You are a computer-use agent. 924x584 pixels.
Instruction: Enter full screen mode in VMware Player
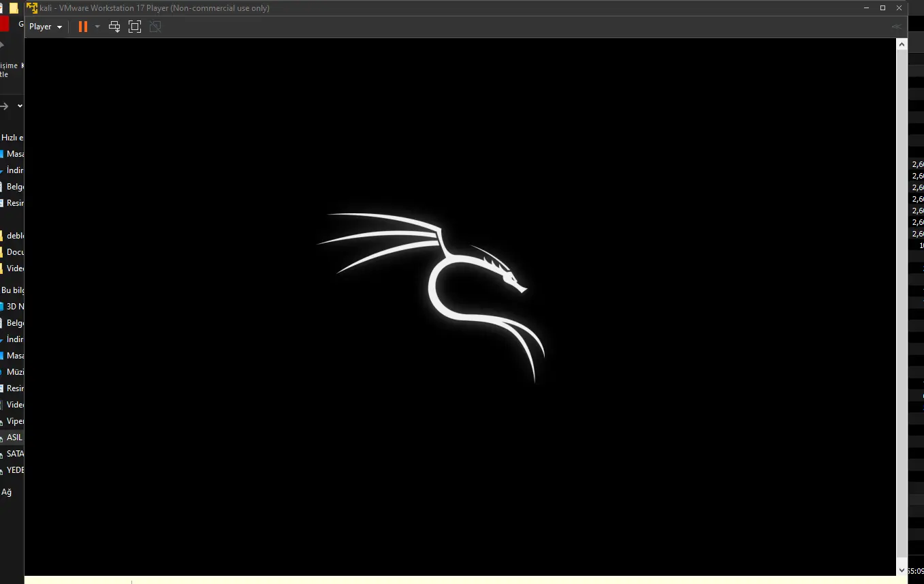tap(135, 27)
